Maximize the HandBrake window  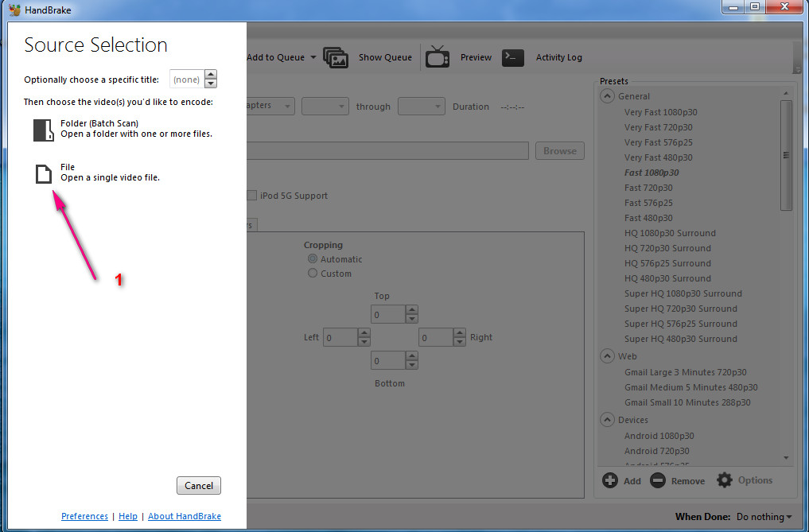[x=755, y=6]
